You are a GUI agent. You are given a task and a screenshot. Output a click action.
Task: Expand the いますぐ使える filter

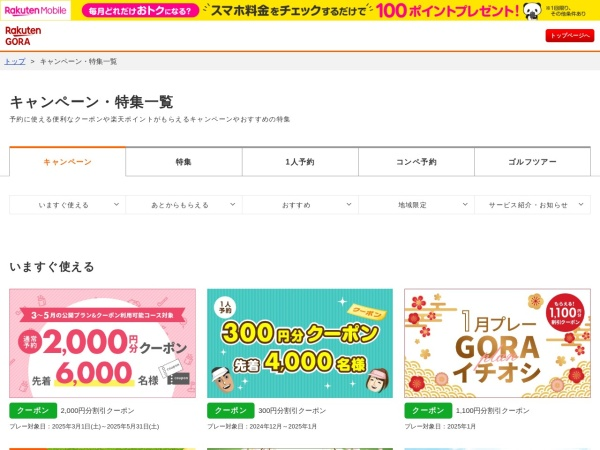pos(68,205)
